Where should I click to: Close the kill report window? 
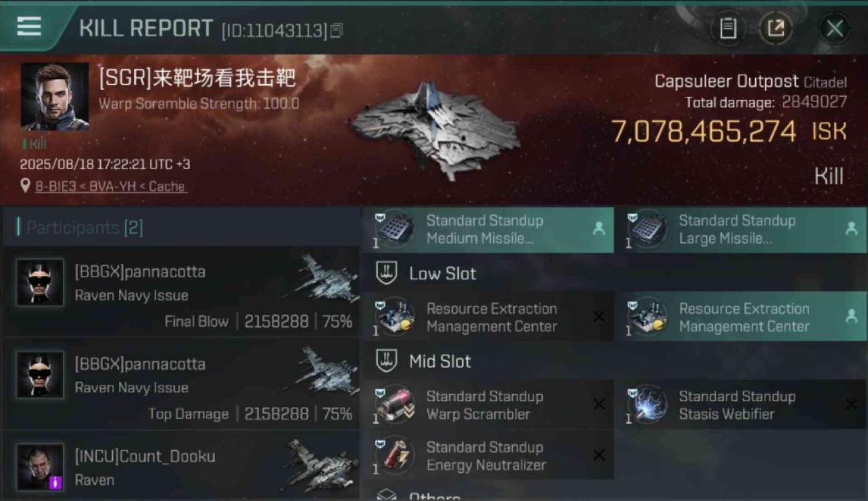[x=834, y=28]
